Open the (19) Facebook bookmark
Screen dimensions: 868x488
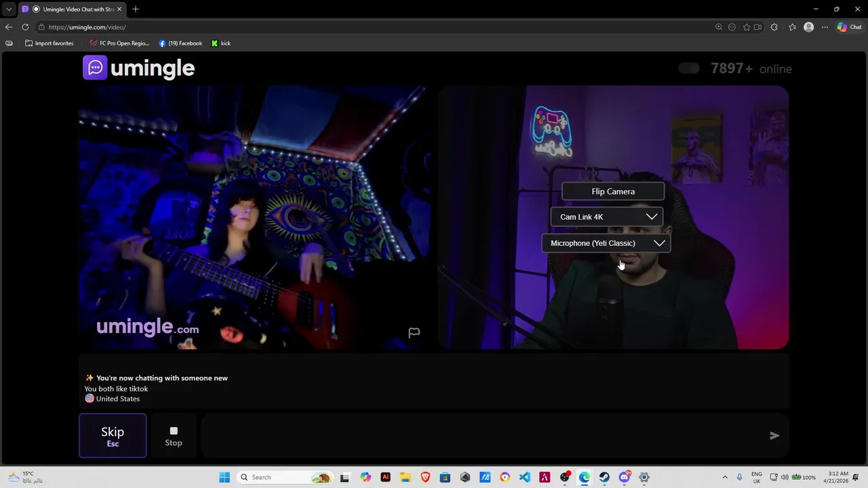tap(180, 43)
